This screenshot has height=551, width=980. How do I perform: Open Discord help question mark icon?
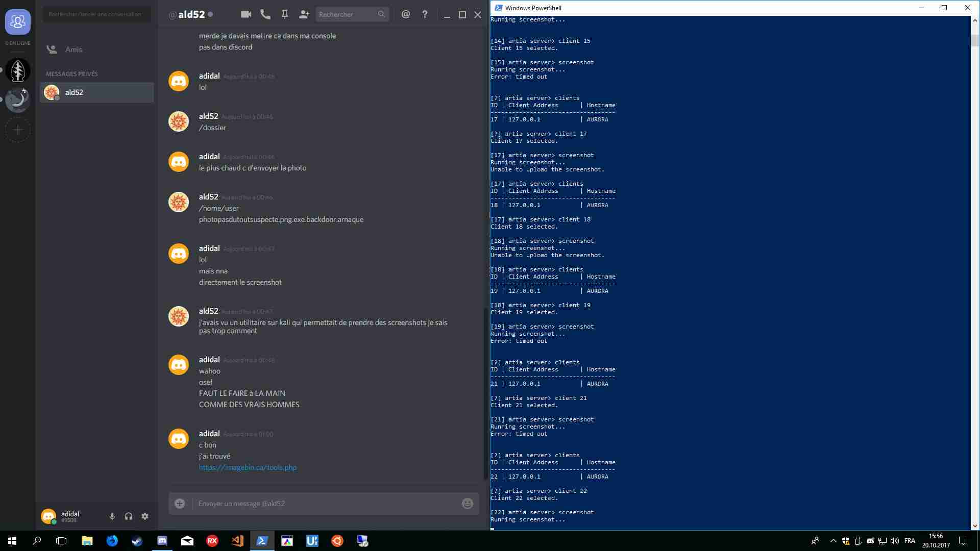[x=425, y=14]
